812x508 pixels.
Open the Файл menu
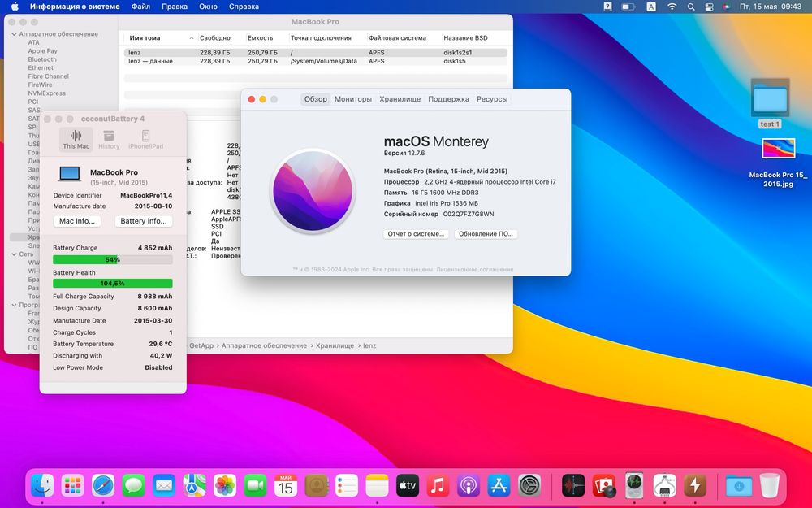tap(140, 7)
